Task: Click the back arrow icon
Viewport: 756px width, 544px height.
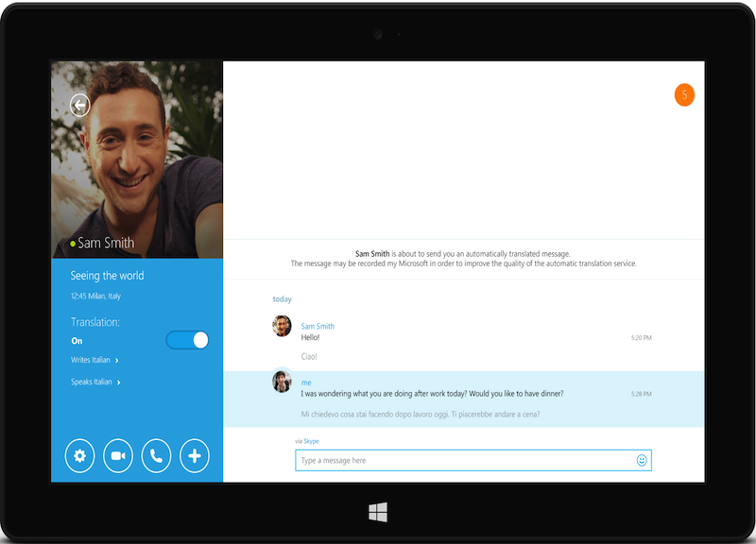Action: (80, 105)
